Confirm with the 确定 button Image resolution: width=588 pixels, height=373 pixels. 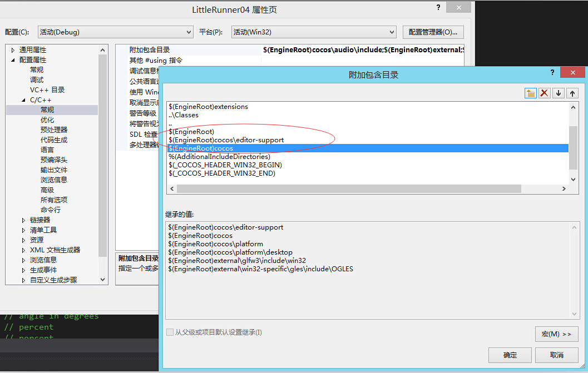point(510,355)
